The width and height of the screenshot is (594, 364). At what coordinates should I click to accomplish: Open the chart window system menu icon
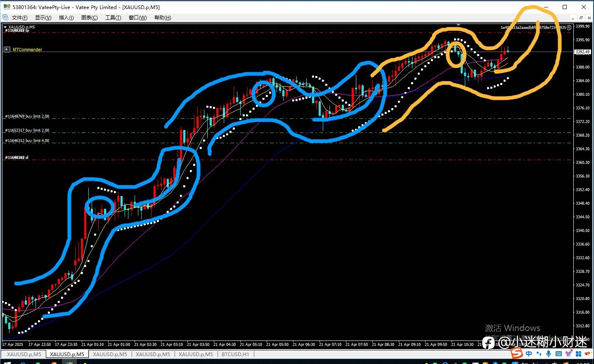(x=5, y=18)
